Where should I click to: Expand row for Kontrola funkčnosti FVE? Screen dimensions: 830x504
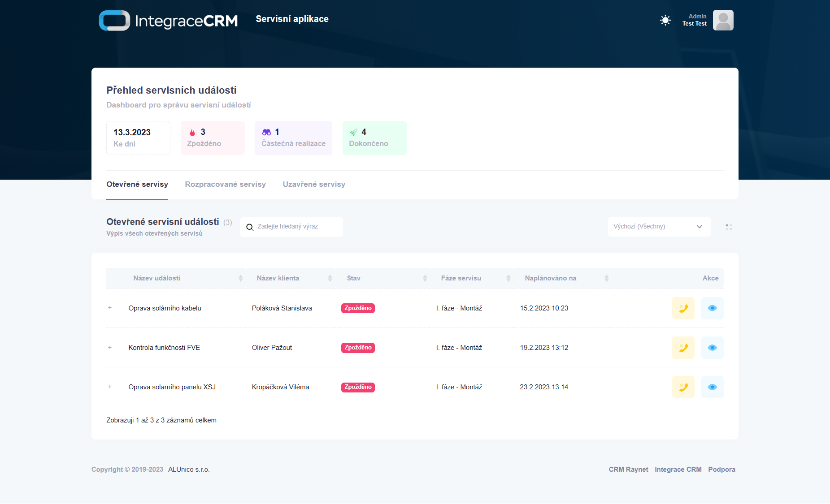click(110, 348)
